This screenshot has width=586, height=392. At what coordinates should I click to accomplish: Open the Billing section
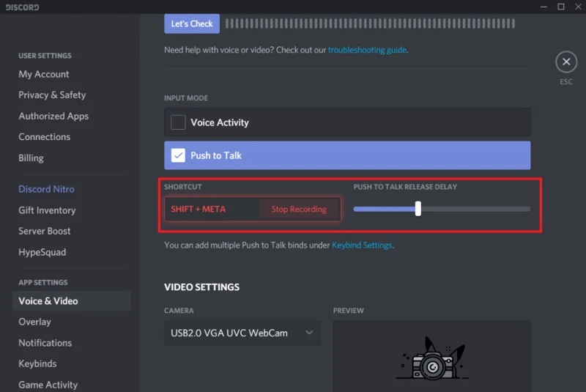(x=31, y=158)
